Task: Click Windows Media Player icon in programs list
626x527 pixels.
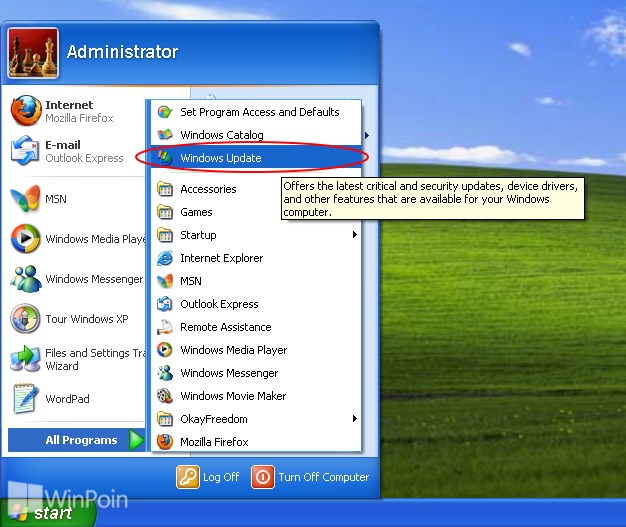Action: 165,350
